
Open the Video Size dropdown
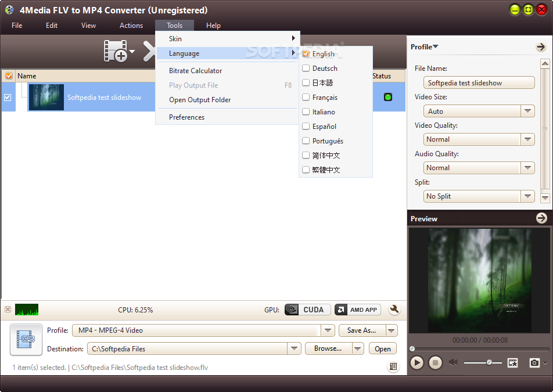(527, 111)
